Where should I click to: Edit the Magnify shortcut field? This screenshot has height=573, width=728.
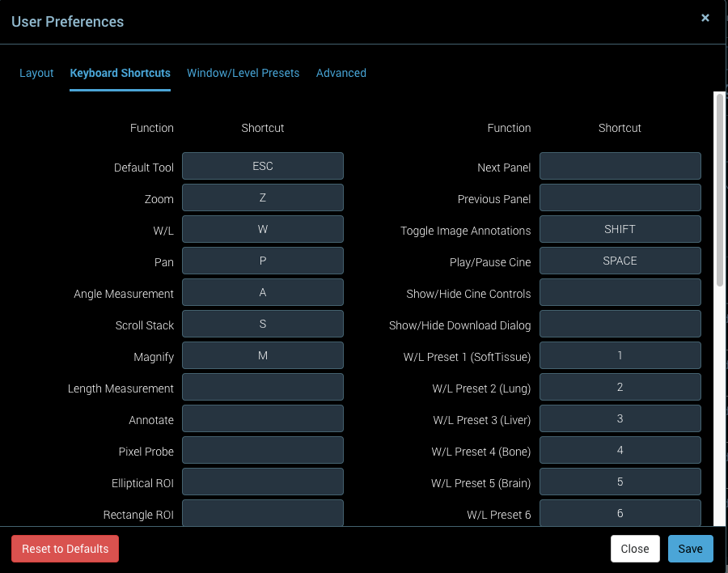pyautogui.click(x=263, y=355)
